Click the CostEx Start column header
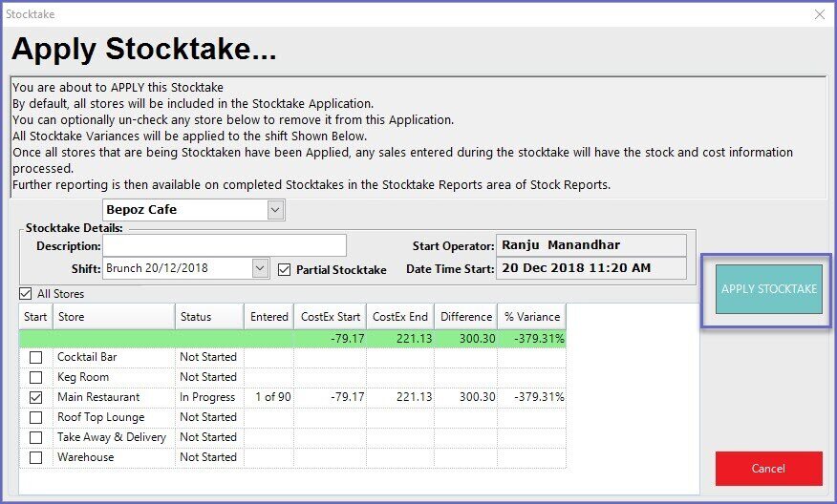This screenshot has width=837, height=504. [x=330, y=316]
